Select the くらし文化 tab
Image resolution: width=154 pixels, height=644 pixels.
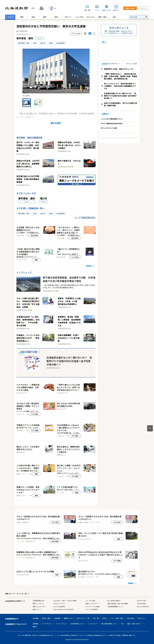pyautogui.click(x=79, y=17)
